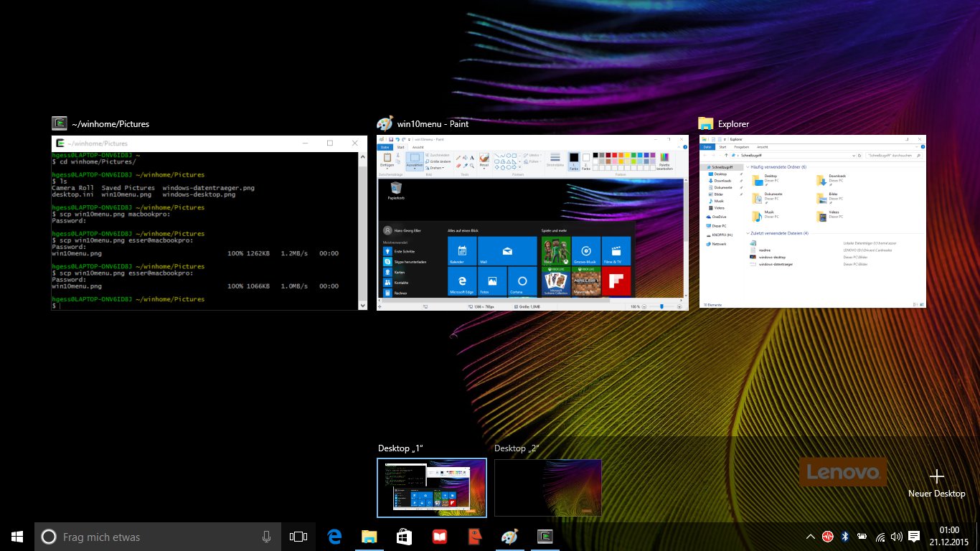
Task: Click the 'Frag mich etwas' Cortana search box
Action: [158, 536]
